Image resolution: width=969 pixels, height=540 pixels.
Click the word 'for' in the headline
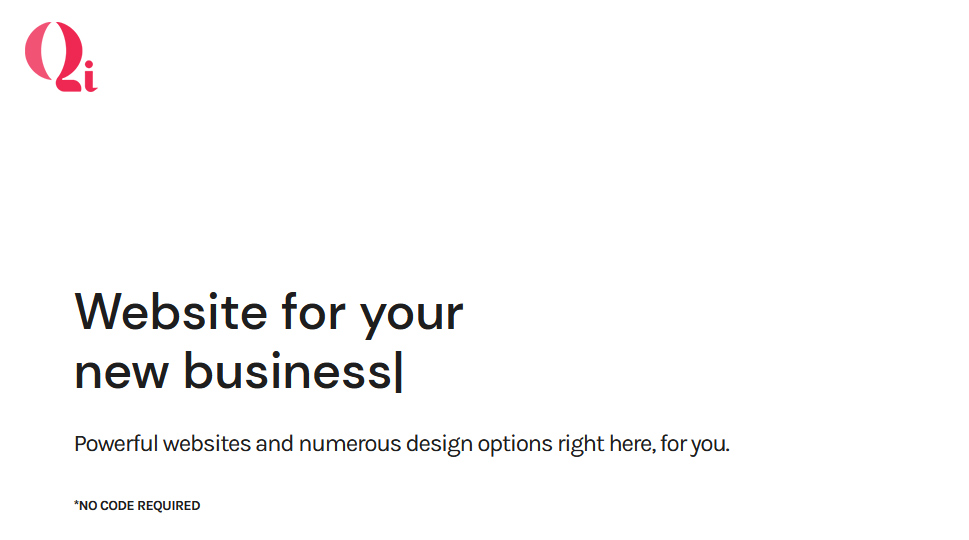(x=313, y=311)
